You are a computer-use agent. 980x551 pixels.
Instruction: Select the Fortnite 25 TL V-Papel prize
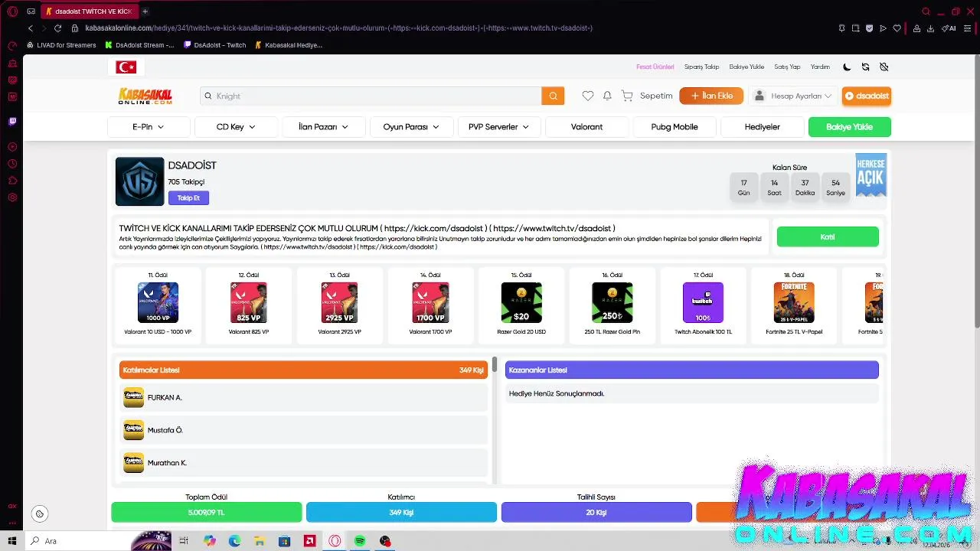[794, 304]
